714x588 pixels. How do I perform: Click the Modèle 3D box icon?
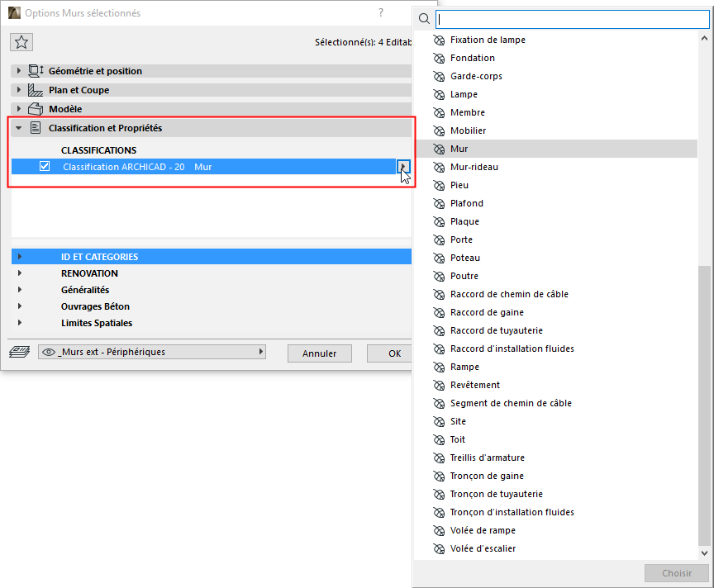tap(36, 109)
